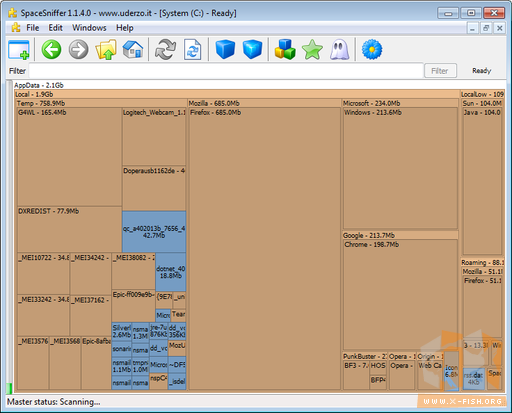This screenshot has height=413, width=512.
Task: Select the _MEI37162 folder block
Action: tap(90, 315)
